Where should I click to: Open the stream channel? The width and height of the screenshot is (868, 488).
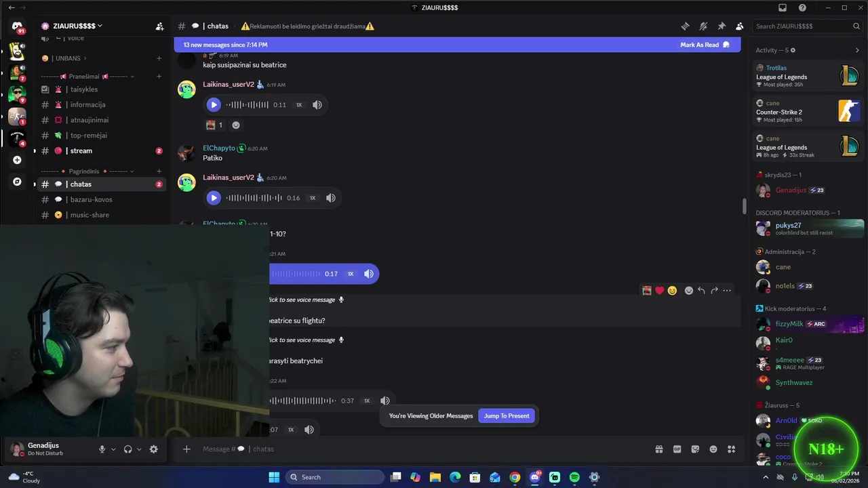102,150
